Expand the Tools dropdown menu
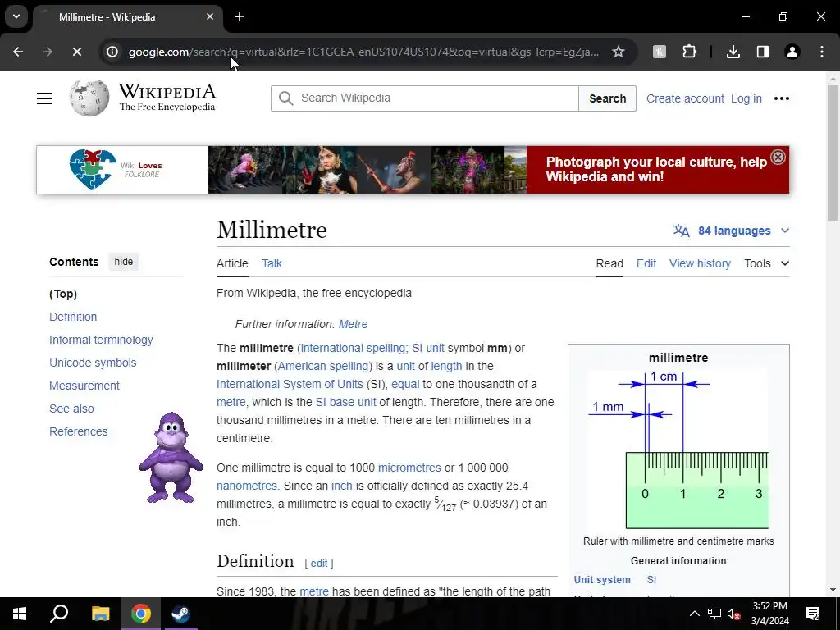Image resolution: width=840 pixels, height=630 pixels. coord(767,263)
